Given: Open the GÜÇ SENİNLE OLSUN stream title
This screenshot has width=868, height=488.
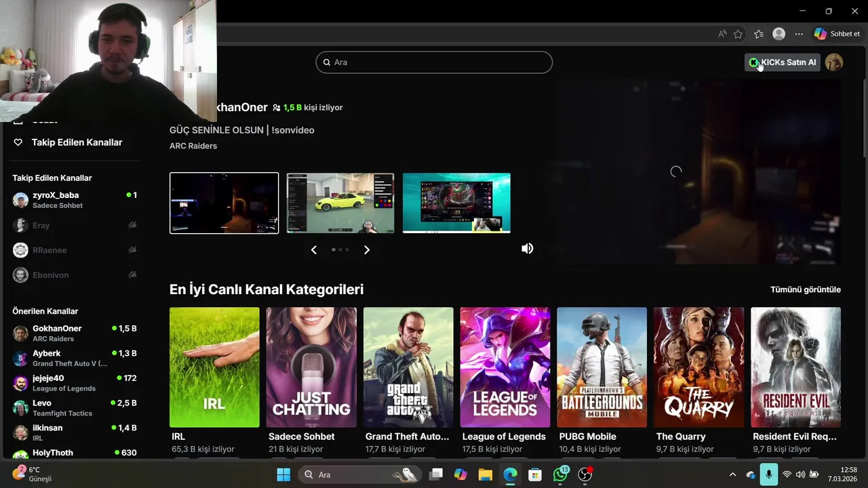Looking at the screenshot, I should pyautogui.click(x=241, y=130).
